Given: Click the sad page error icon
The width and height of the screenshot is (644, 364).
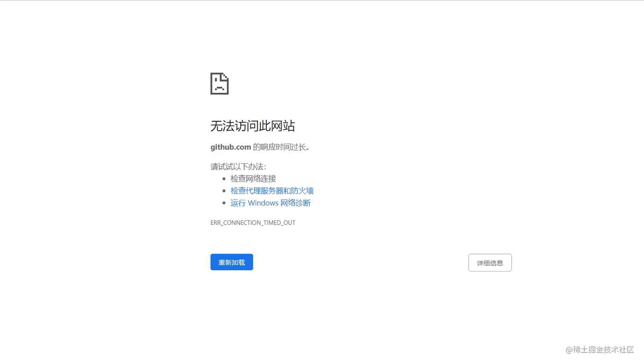Looking at the screenshot, I should tap(219, 84).
